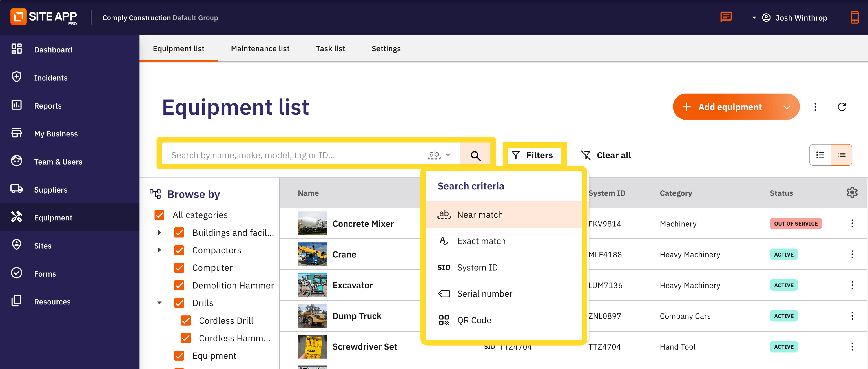This screenshot has height=369, width=868.
Task: Choose Near match search criteria
Action: (x=504, y=215)
